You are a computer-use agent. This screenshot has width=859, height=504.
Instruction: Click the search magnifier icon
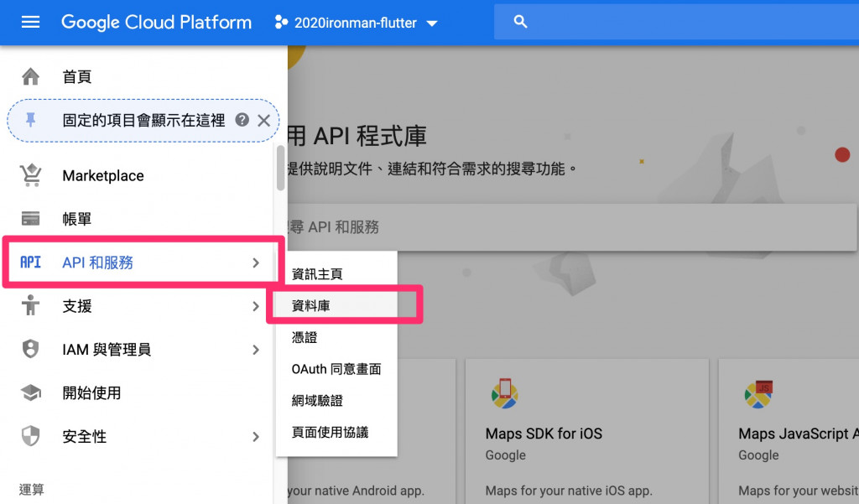click(x=520, y=22)
